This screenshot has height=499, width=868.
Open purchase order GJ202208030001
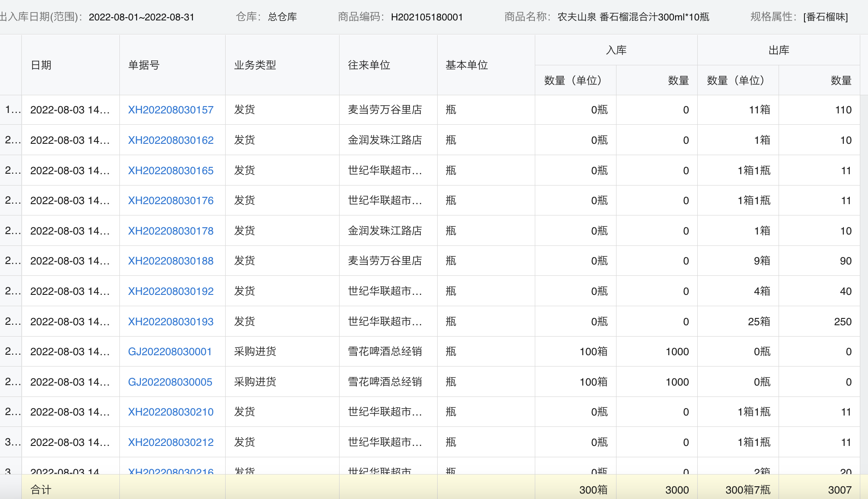point(170,352)
